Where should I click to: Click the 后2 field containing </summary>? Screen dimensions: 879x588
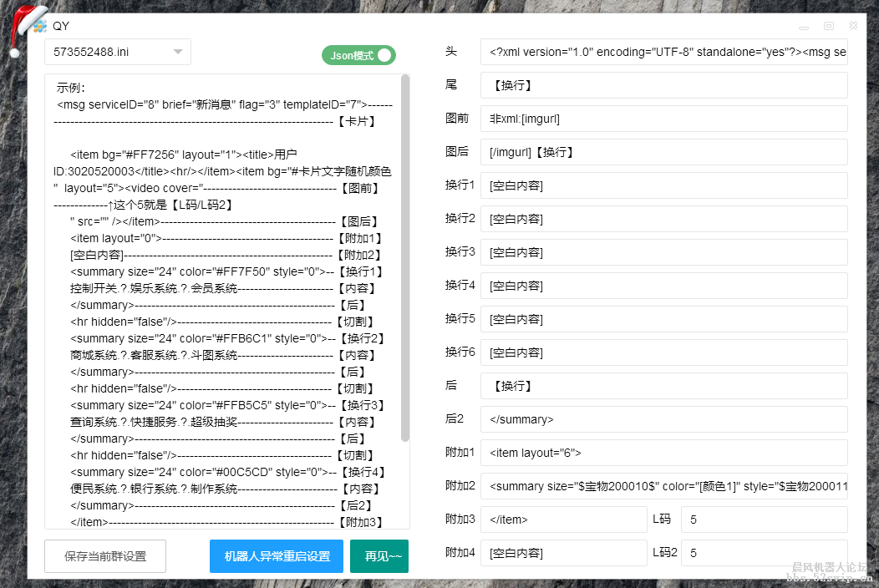click(663, 418)
